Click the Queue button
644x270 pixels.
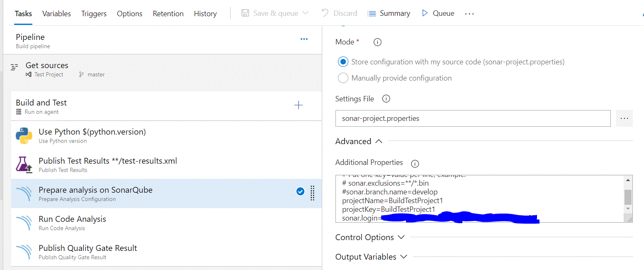coord(438,13)
